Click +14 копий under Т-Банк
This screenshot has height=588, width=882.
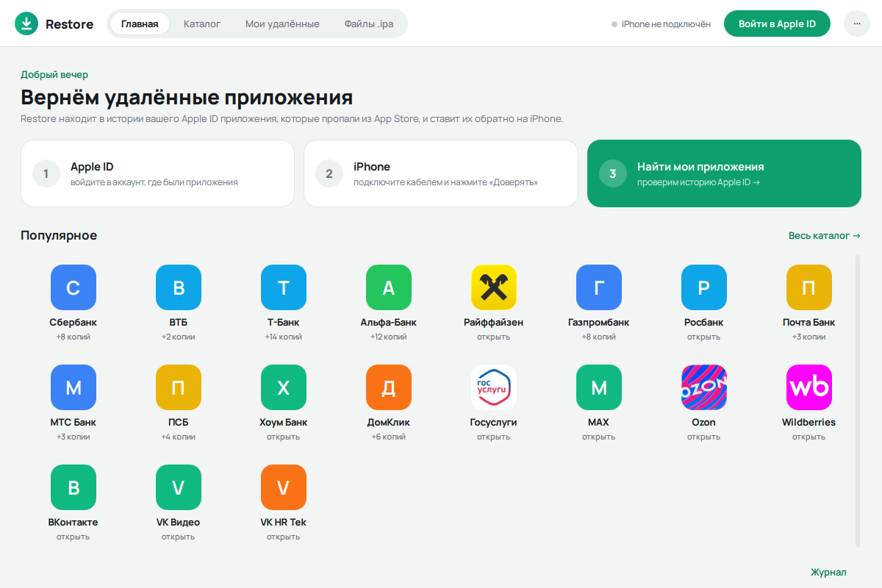284,337
